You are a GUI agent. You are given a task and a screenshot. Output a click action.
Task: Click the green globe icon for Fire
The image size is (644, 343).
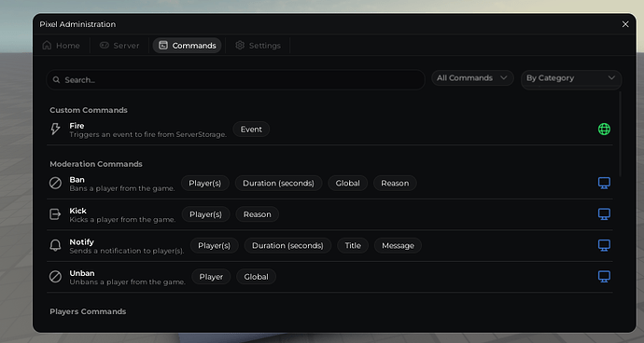click(x=604, y=130)
